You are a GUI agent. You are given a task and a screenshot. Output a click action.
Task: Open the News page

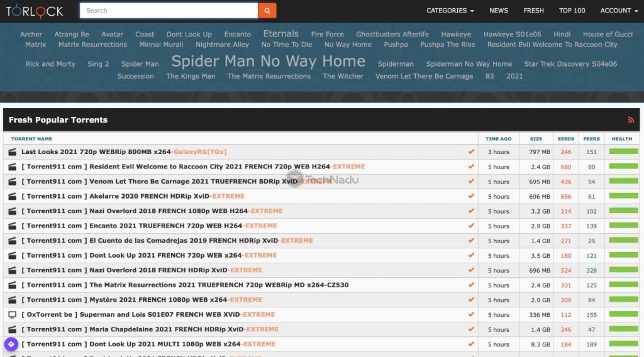[499, 11]
